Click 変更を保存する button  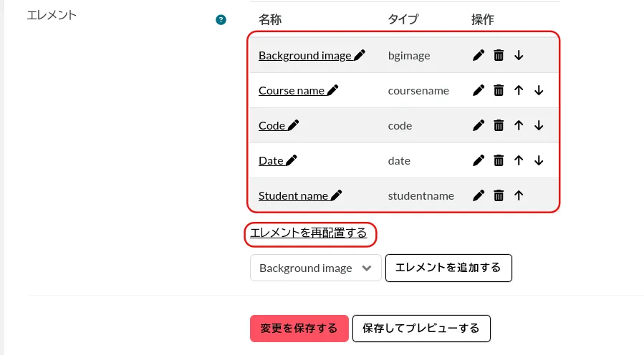(299, 329)
